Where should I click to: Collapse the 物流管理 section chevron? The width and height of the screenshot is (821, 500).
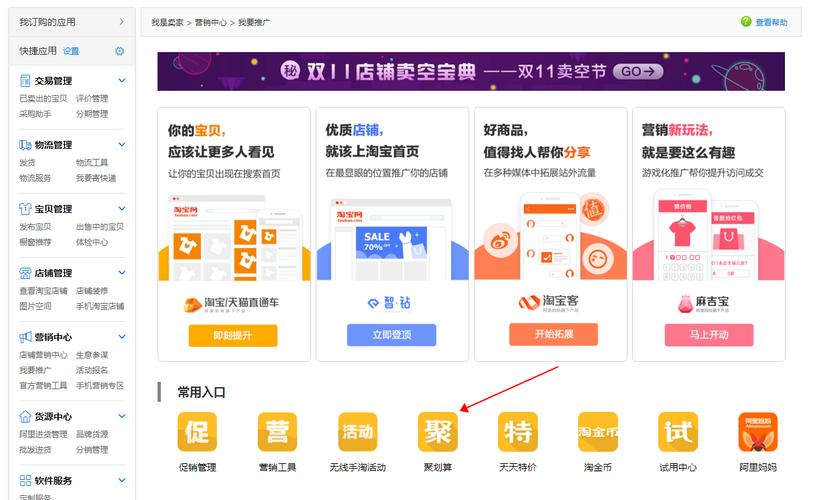[x=122, y=145]
